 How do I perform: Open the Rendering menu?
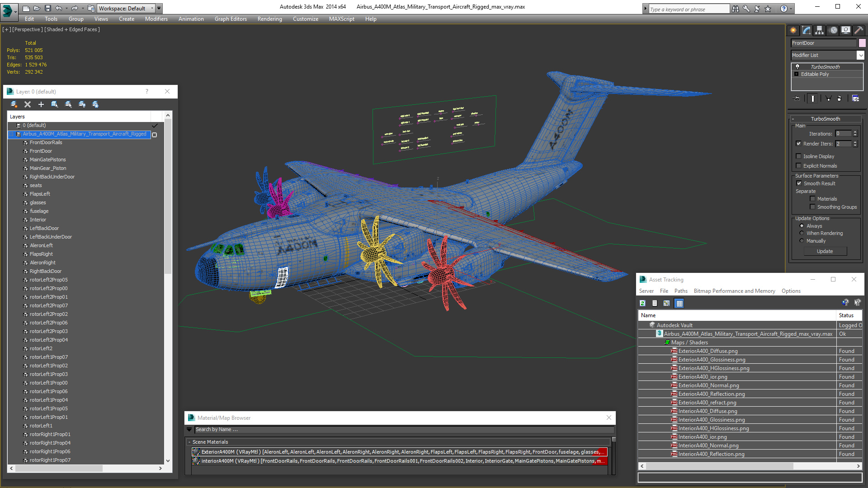pyautogui.click(x=269, y=19)
